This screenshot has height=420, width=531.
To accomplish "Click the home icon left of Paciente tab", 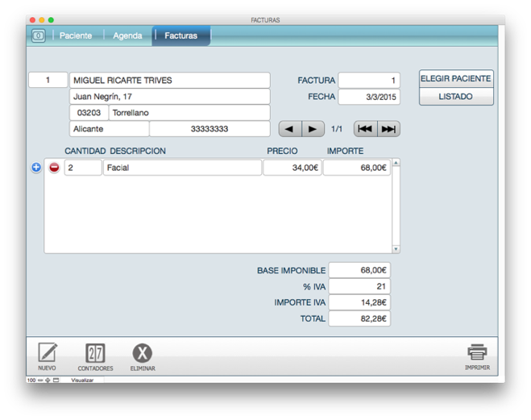I will pos(39,35).
